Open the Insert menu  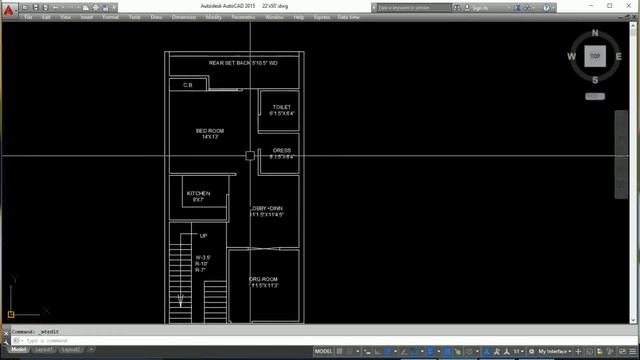click(87, 17)
